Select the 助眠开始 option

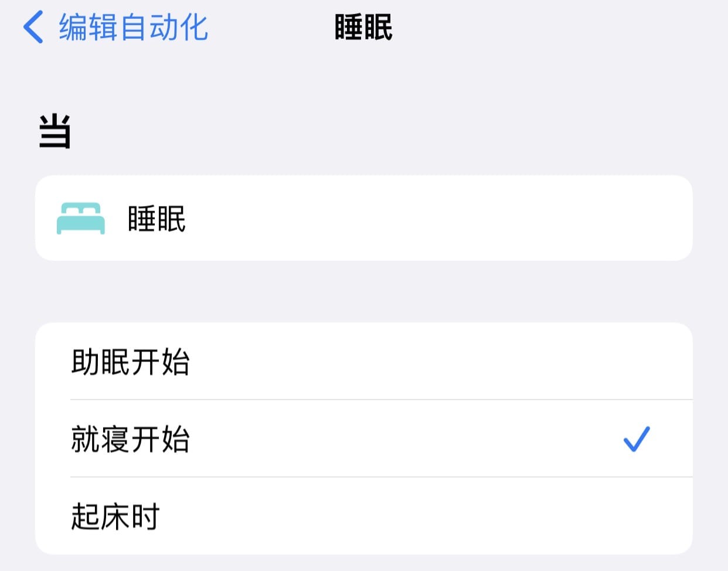(364, 361)
